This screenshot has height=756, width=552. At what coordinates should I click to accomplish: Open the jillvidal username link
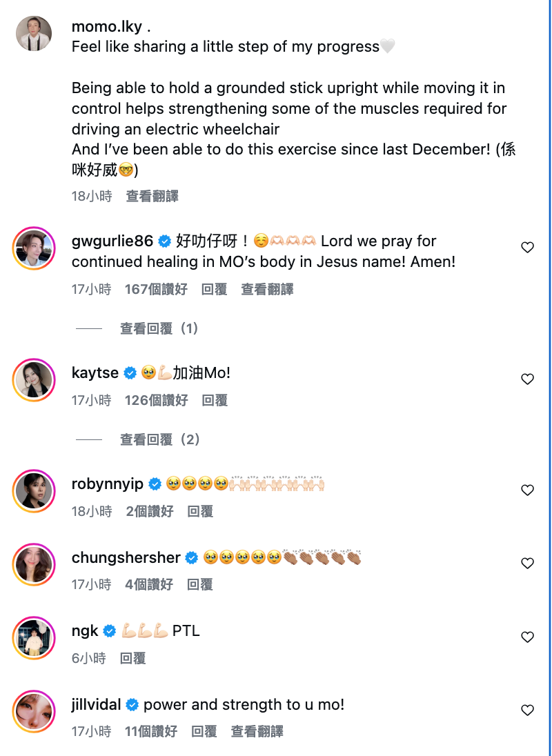[96, 705]
